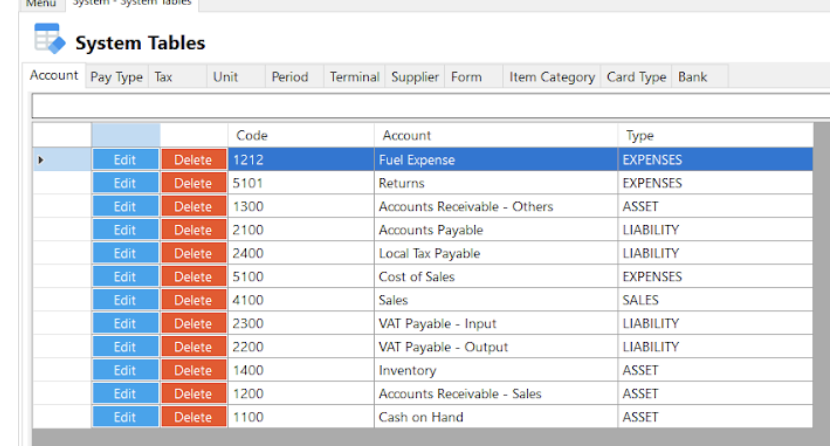Screen dimensions: 830x446
Task: Edit the Local Tax Payable account
Action: click(125, 253)
